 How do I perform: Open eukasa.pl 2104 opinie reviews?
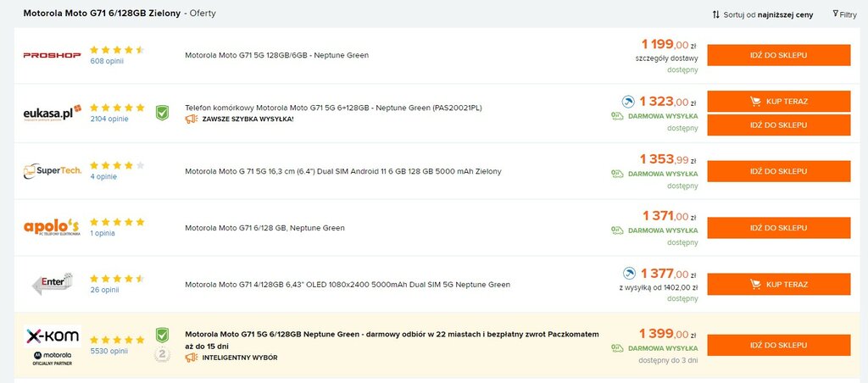109,119
